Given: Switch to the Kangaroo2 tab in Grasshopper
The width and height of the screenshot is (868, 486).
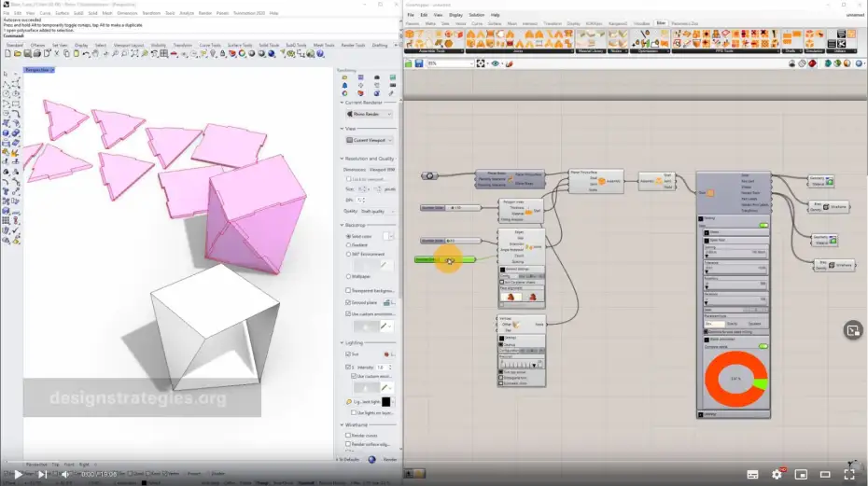Looking at the screenshot, I should click(x=618, y=24).
